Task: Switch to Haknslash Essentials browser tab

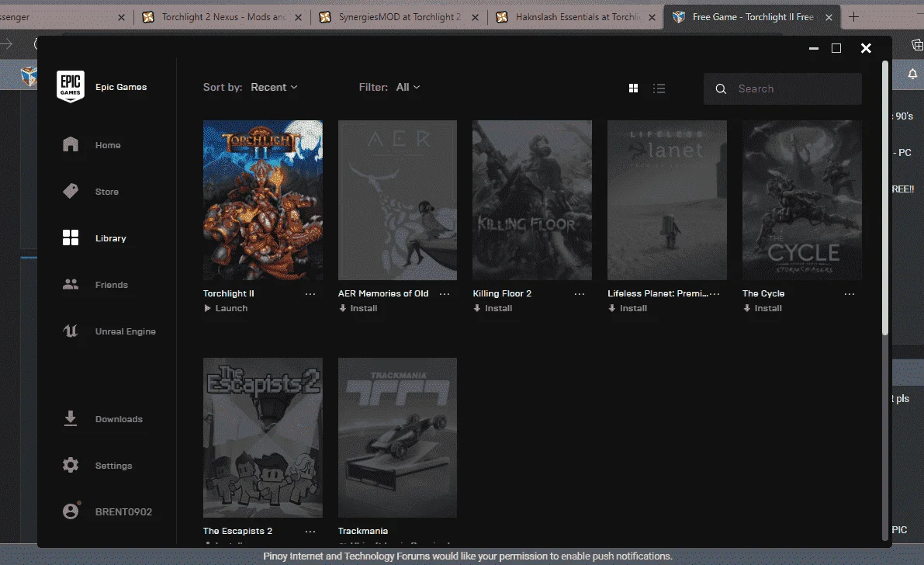Action: point(577,17)
